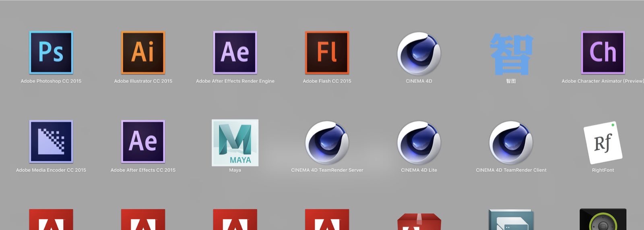Launch CINEMA 4D TeamRender Client
The width and height of the screenshot is (644, 230).
pyautogui.click(x=511, y=143)
